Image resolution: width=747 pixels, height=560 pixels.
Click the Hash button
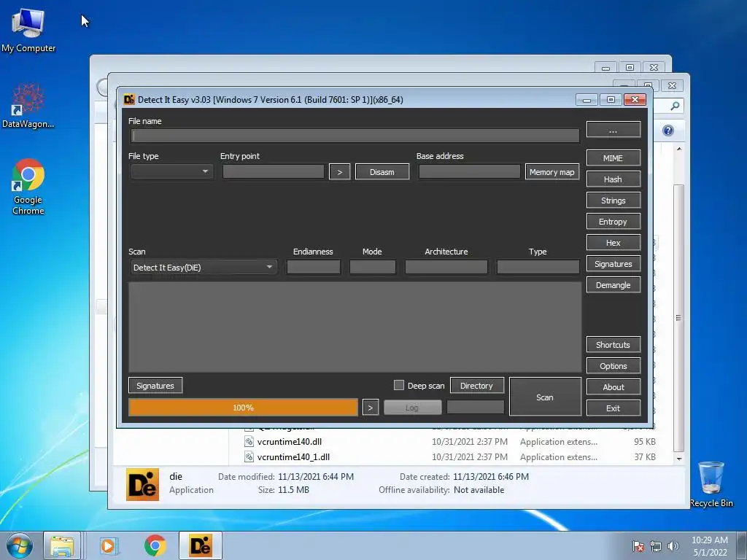(x=613, y=179)
